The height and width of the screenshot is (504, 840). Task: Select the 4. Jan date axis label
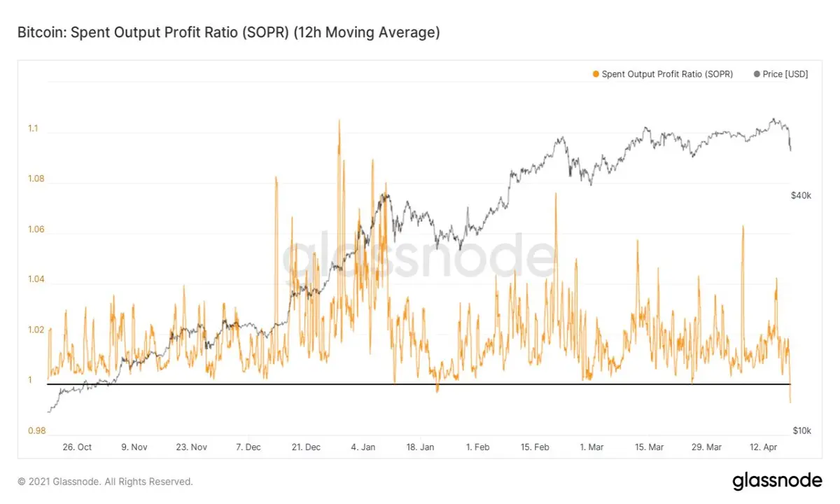click(363, 447)
